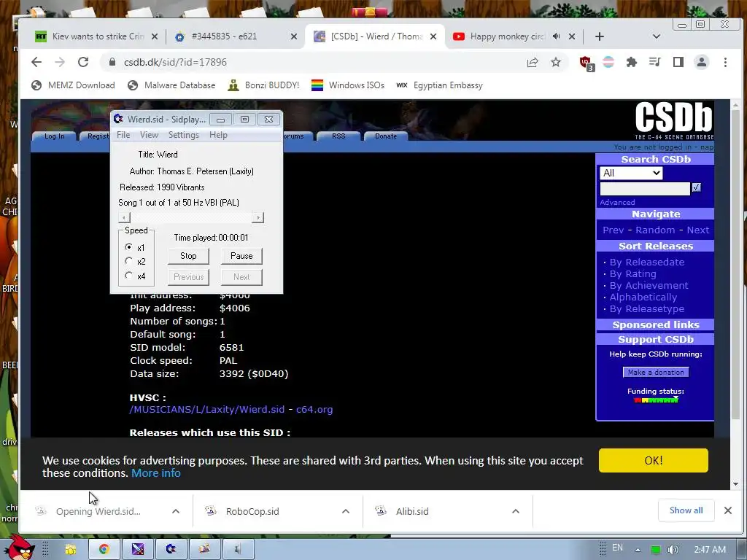
Task: Open the tab search dropdown chevron
Action: point(656,36)
